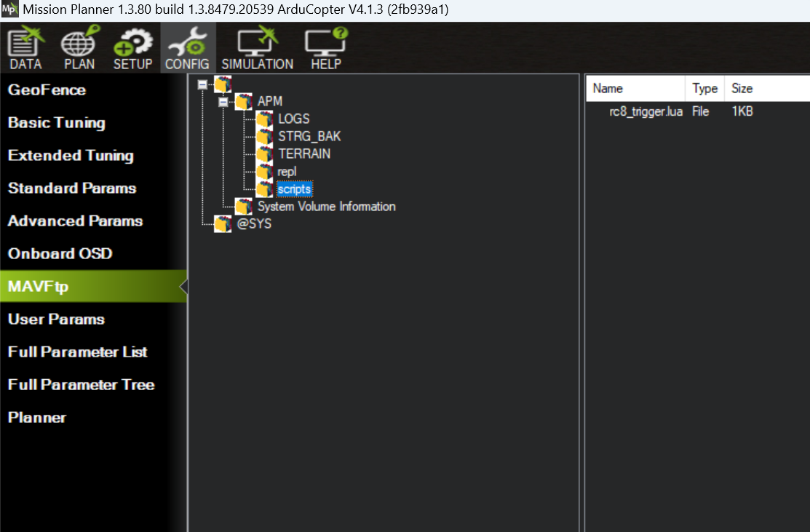Open the HELP screen
Screen dimensions: 810x532
click(x=326, y=48)
